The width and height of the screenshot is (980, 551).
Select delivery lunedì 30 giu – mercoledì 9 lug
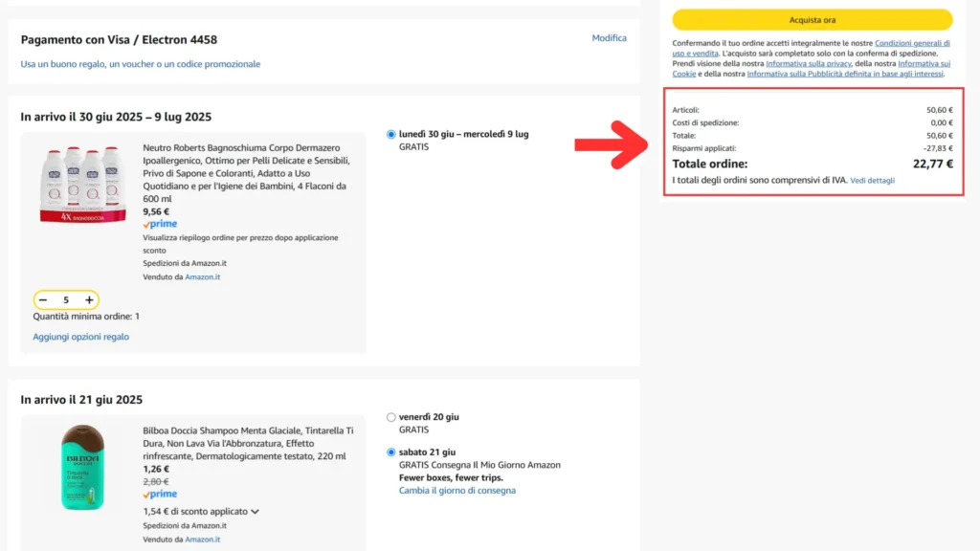click(391, 134)
